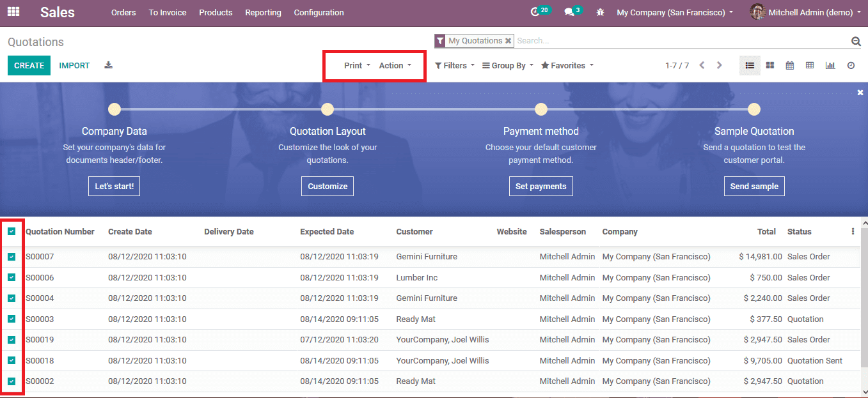The image size is (868, 398).
Task: Click the Sample Quotation step circle
Action: (x=754, y=109)
